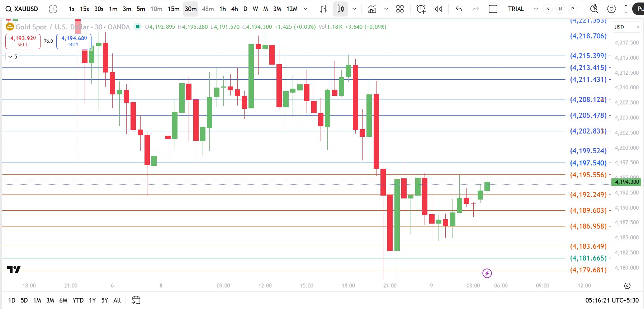Create an alert with the clock-plus icon

pos(421,9)
